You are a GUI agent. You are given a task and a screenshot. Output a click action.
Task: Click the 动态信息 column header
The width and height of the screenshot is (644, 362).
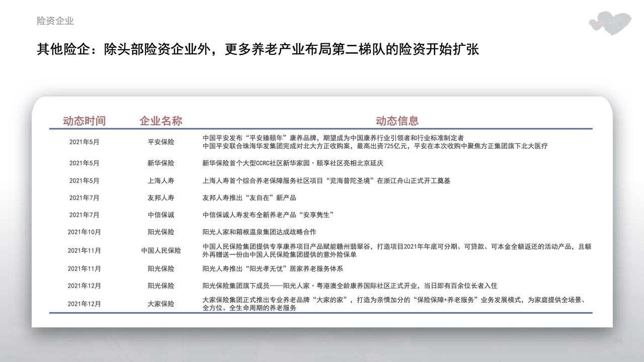397,121
